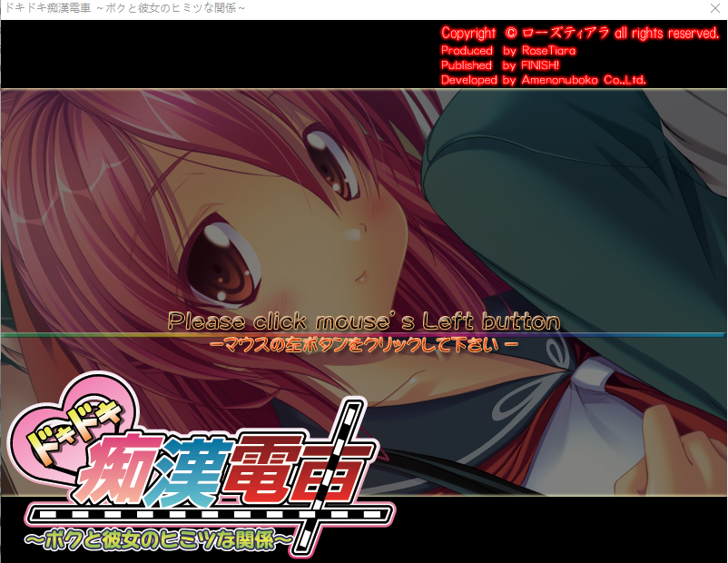Click the game title logo 痴漢電車
This screenshot has height=563, width=728.
pyautogui.click(x=223, y=471)
